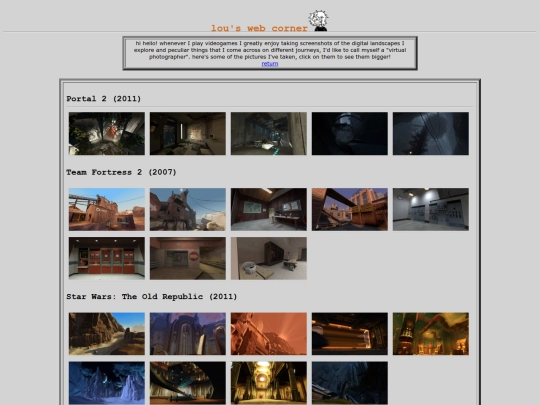Click the "Team Fortress 2 (2007)" heading
This screenshot has height=405, width=540.
coord(121,172)
